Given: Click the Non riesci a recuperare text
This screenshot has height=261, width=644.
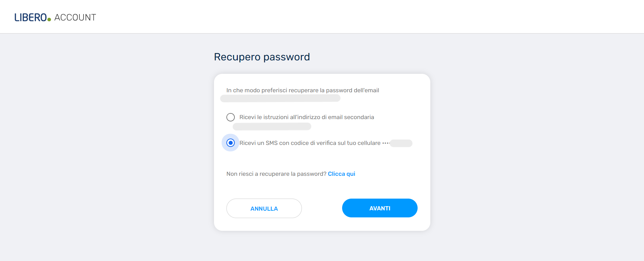Looking at the screenshot, I should click(x=275, y=174).
